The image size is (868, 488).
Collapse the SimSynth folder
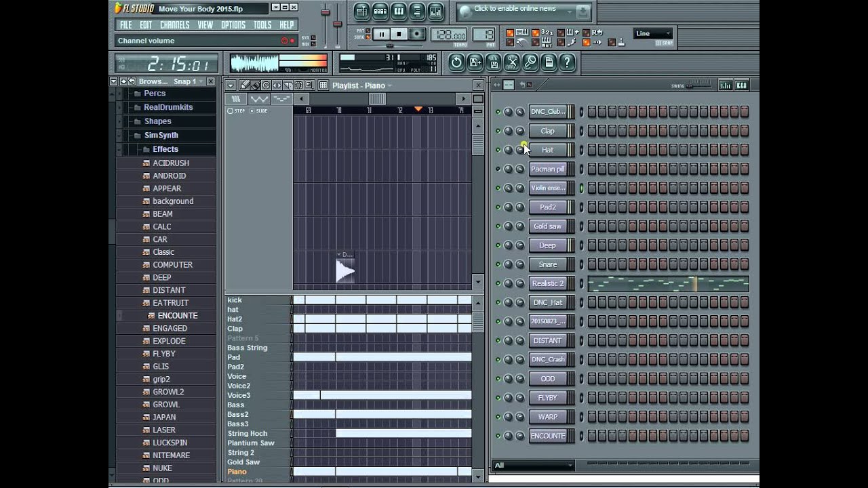[119, 136]
